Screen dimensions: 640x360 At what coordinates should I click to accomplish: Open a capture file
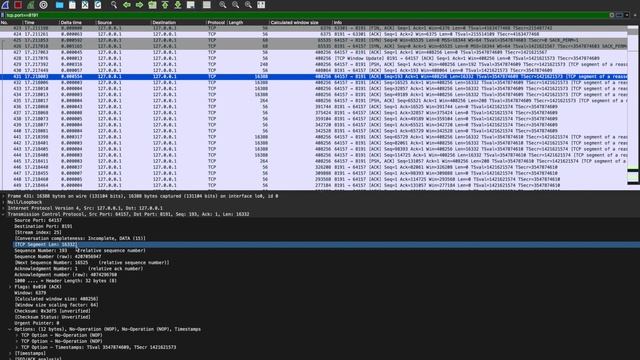point(60,5)
